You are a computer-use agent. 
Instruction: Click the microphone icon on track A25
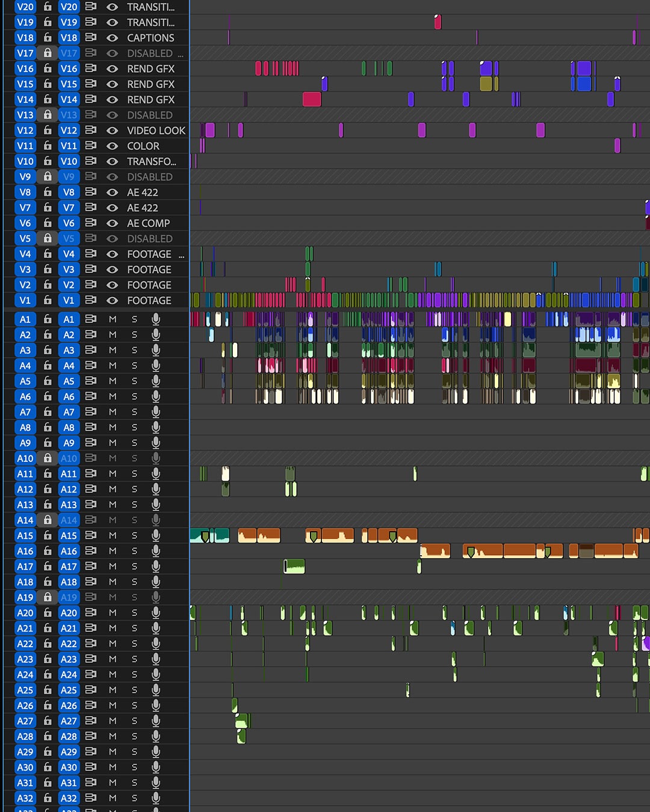(x=156, y=690)
